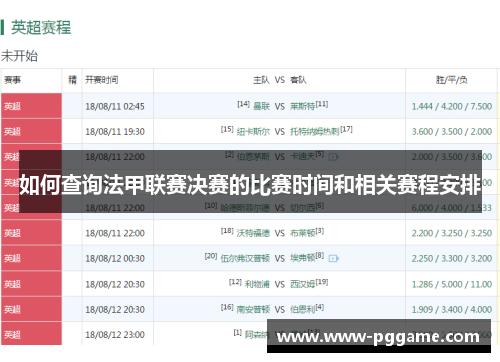Select kickoff time 18/08/11 19:30
This screenshot has width=500, height=362.
tap(115, 132)
